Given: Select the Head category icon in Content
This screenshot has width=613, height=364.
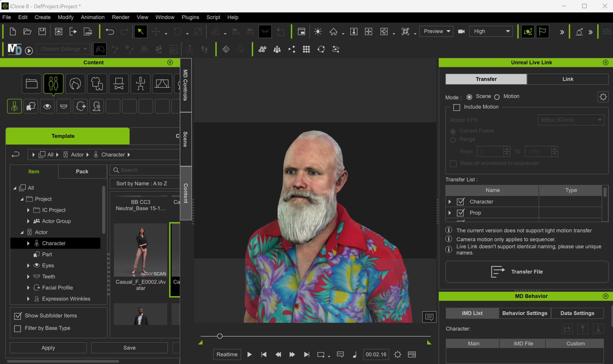Looking at the screenshot, I should point(75,84).
